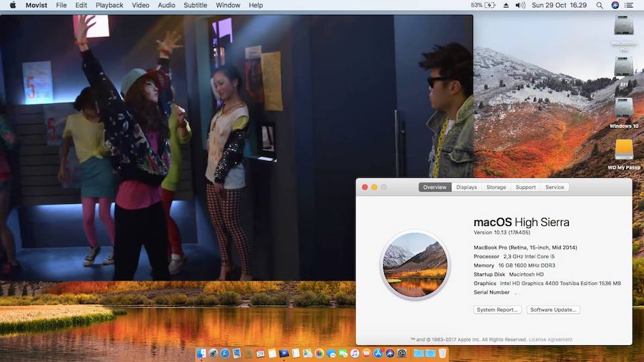This screenshot has width=644, height=362.
Task: Open the WD My Passport external drive
Action: (x=624, y=150)
